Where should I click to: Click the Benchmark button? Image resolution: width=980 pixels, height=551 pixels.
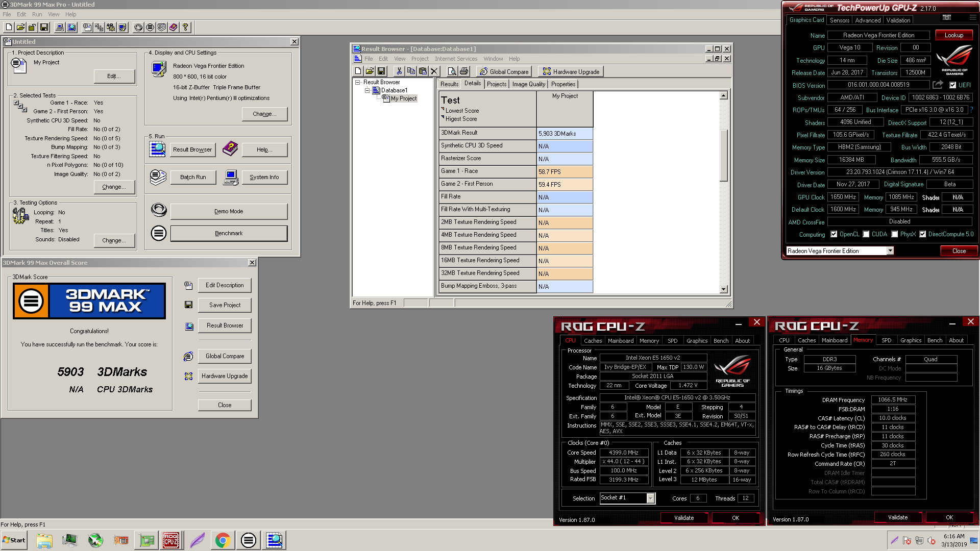(229, 233)
